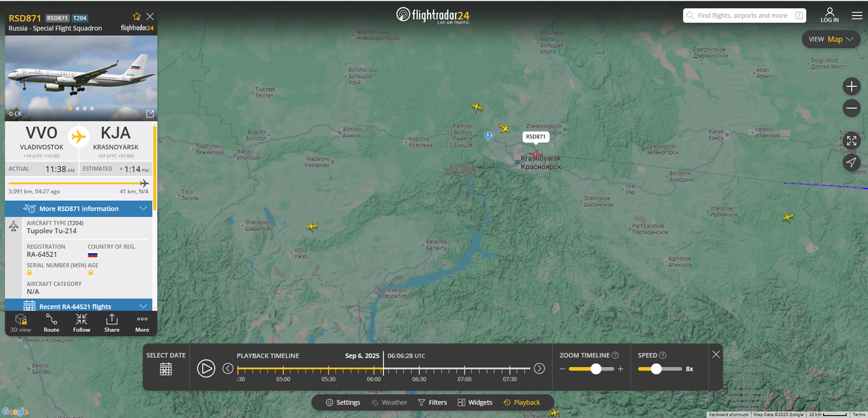Open the 3D view of the flight
This screenshot has height=418, width=868.
(x=21, y=322)
